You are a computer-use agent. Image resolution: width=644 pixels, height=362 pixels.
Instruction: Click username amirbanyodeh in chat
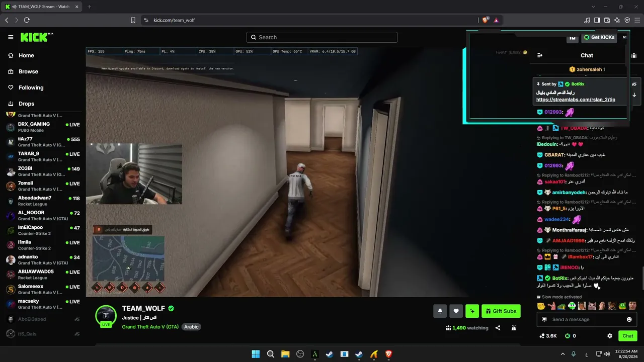pyautogui.click(x=569, y=192)
